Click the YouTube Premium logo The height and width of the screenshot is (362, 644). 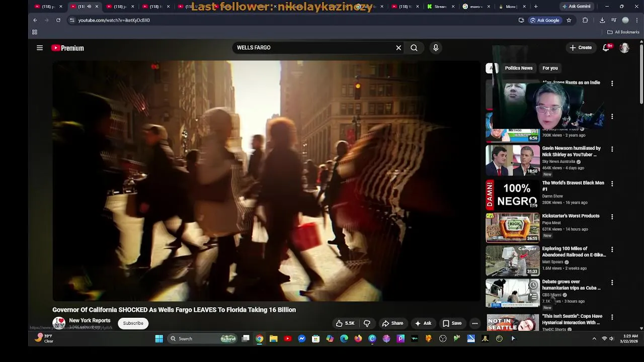tap(67, 48)
